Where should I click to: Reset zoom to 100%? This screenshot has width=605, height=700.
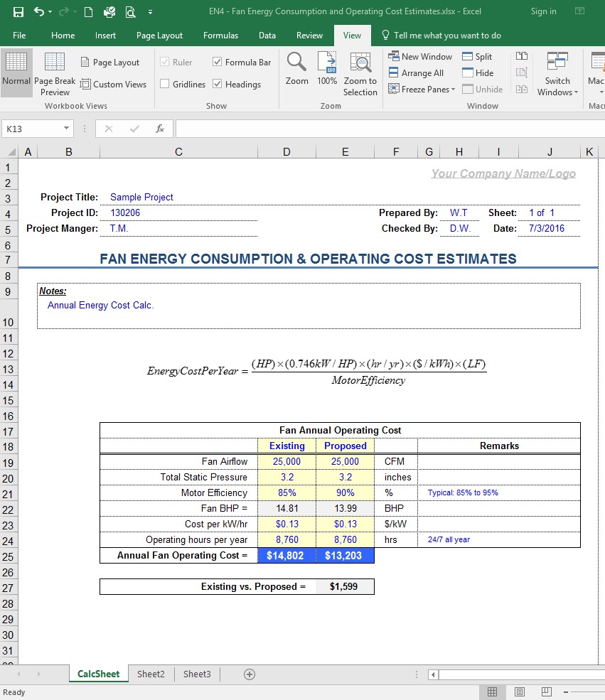pos(327,68)
